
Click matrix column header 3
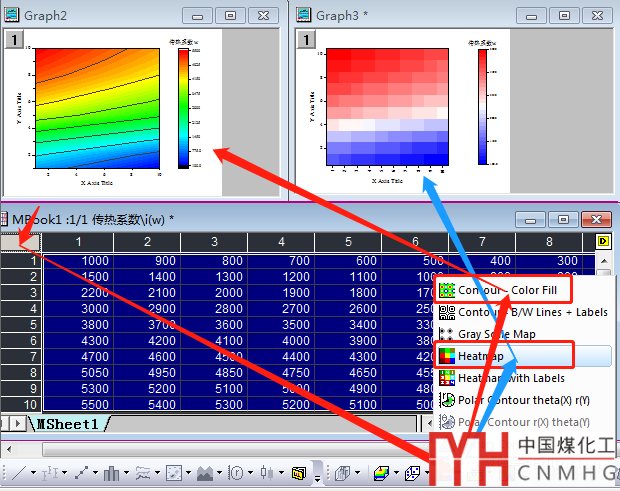(x=214, y=241)
